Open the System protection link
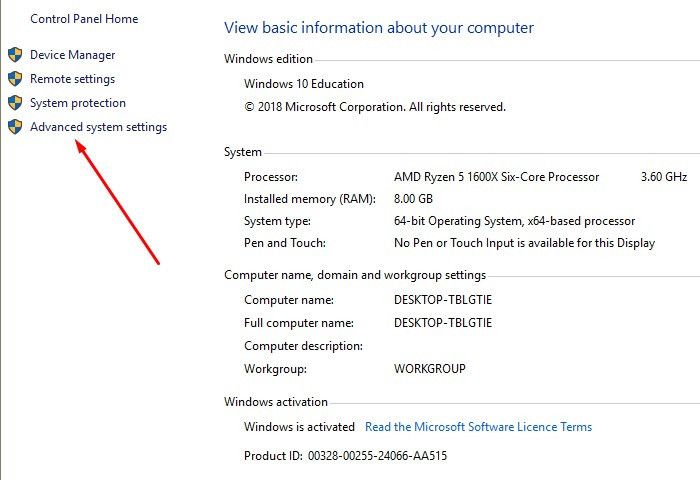The image size is (700, 480). click(78, 103)
